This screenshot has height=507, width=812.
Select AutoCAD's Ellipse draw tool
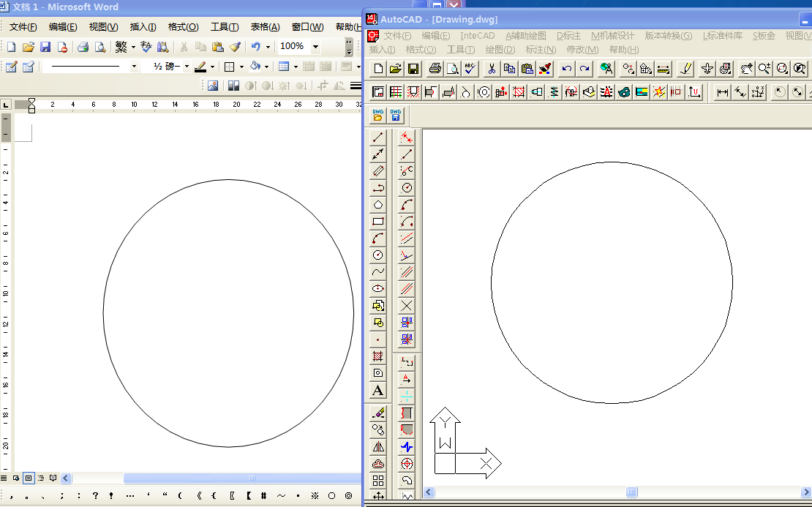378,288
